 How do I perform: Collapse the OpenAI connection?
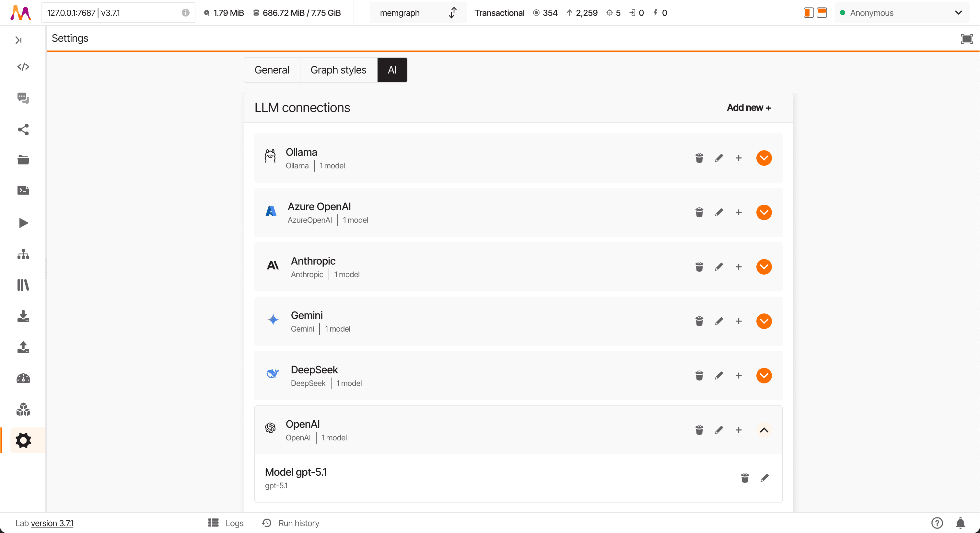pos(764,430)
